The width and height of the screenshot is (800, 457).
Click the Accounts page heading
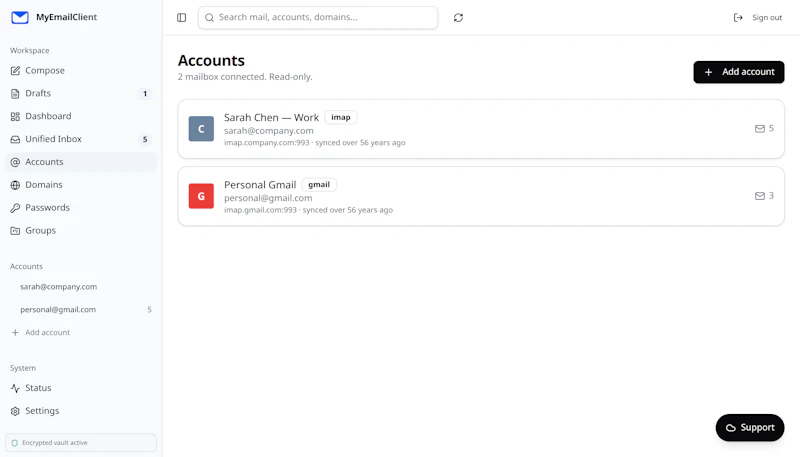(x=211, y=60)
